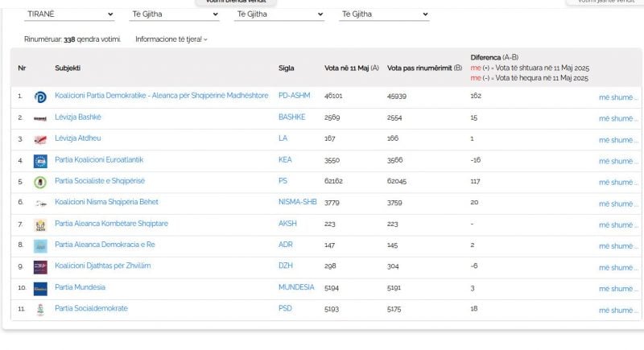644x350 pixels.
Task: Show më shumë for KEA row
Action: coord(618,161)
